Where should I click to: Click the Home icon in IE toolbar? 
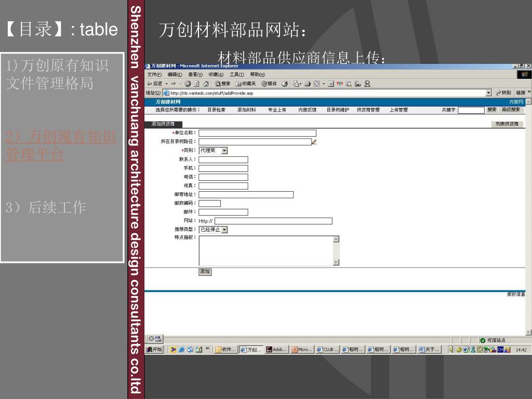coord(206,84)
